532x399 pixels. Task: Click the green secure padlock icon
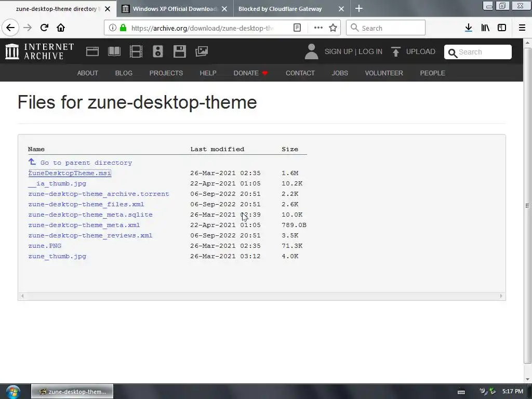[123, 28]
